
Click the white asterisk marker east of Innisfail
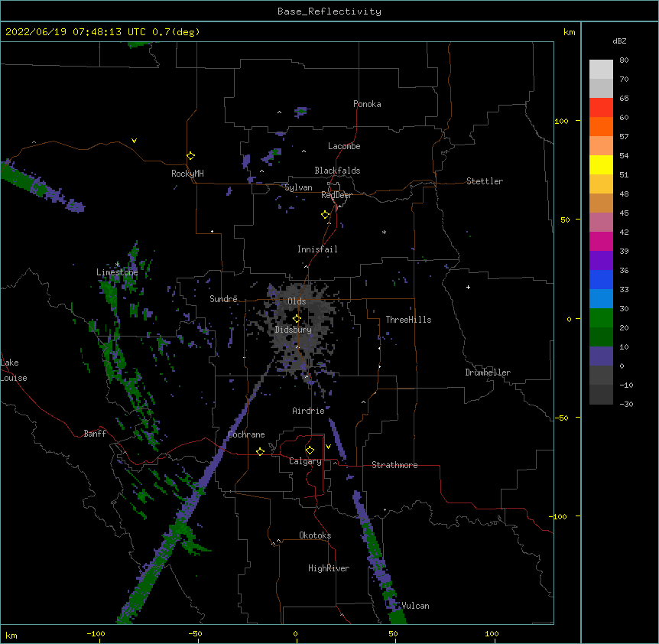click(384, 233)
